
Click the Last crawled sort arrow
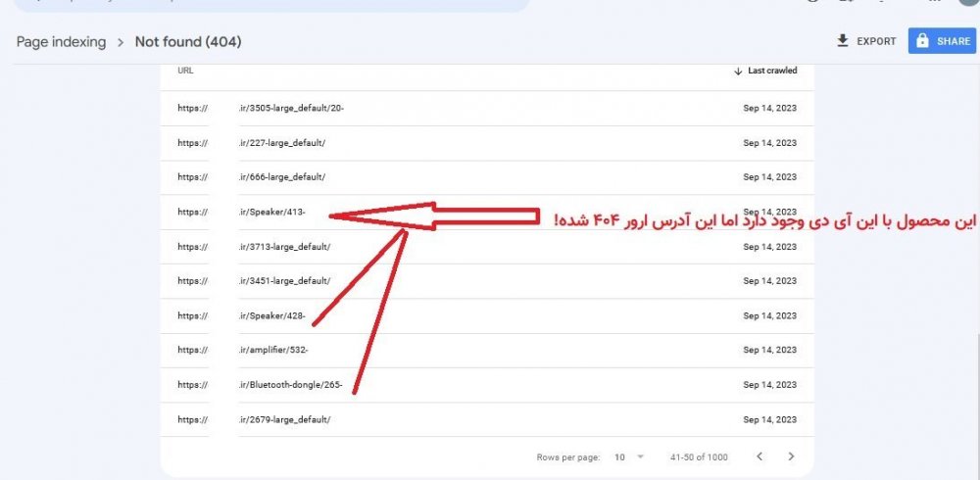(x=738, y=71)
